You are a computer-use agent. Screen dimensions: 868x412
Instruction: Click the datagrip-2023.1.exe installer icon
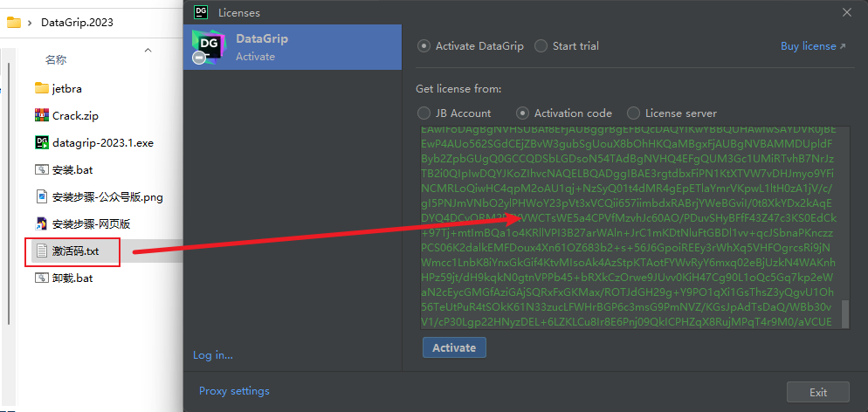(x=42, y=142)
